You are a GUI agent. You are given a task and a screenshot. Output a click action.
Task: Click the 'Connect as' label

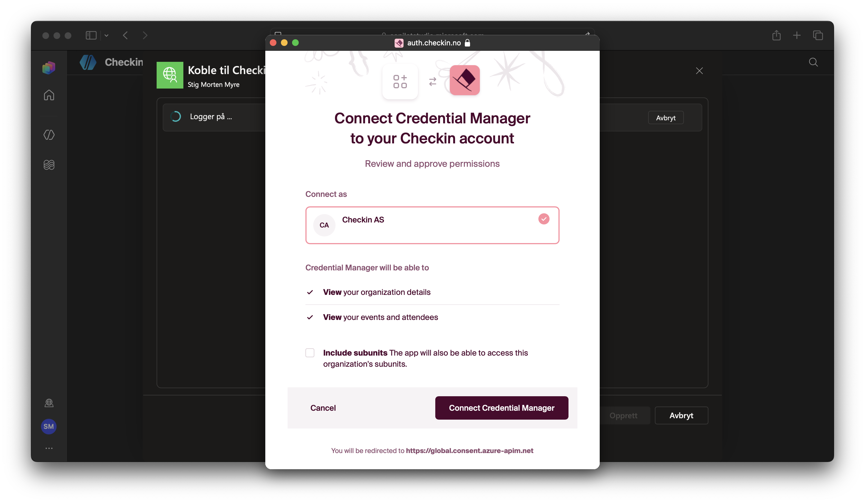tap(326, 194)
